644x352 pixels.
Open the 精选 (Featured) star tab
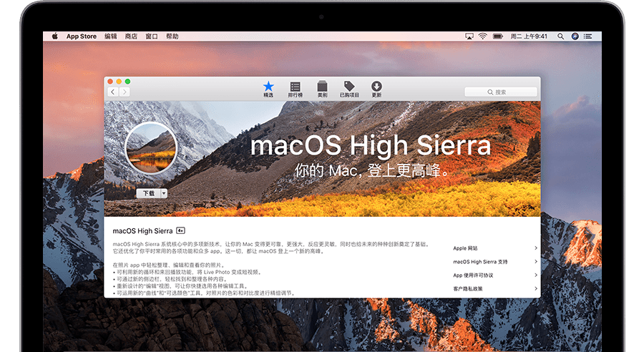pos(268,89)
